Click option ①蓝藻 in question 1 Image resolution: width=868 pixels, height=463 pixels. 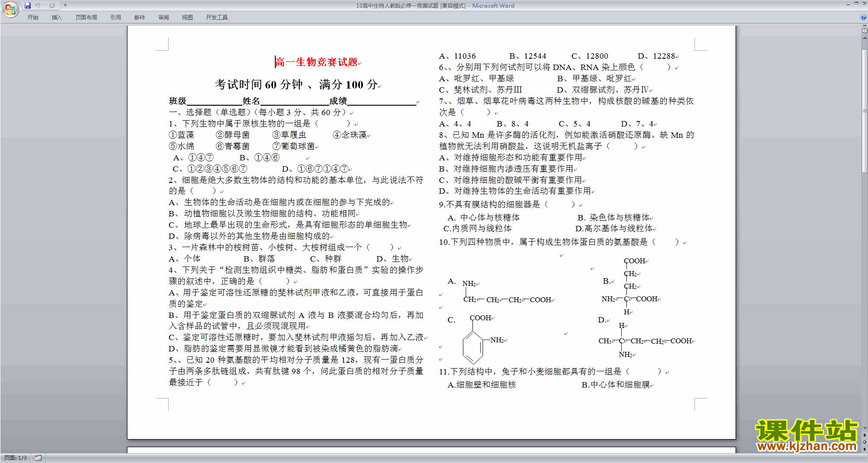click(181, 135)
